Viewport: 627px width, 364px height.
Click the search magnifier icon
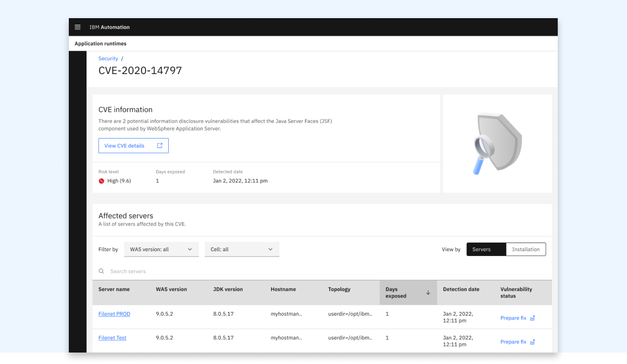[101, 271]
